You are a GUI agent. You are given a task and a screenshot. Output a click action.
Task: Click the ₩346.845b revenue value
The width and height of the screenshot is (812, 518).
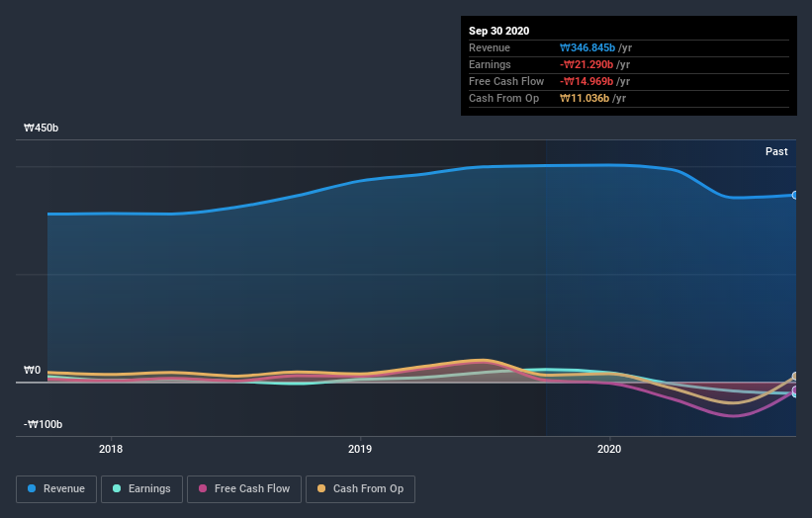pos(587,47)
